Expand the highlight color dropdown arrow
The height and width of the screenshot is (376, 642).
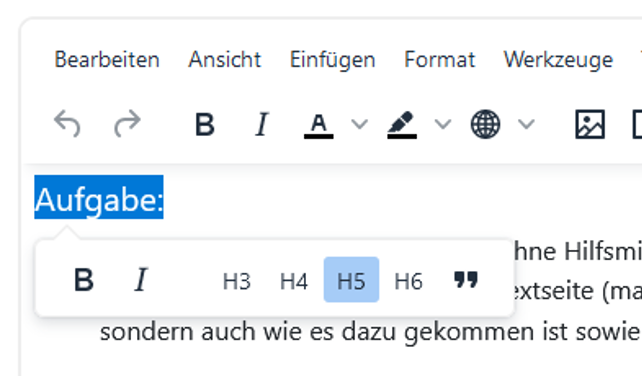click(443, 124)
